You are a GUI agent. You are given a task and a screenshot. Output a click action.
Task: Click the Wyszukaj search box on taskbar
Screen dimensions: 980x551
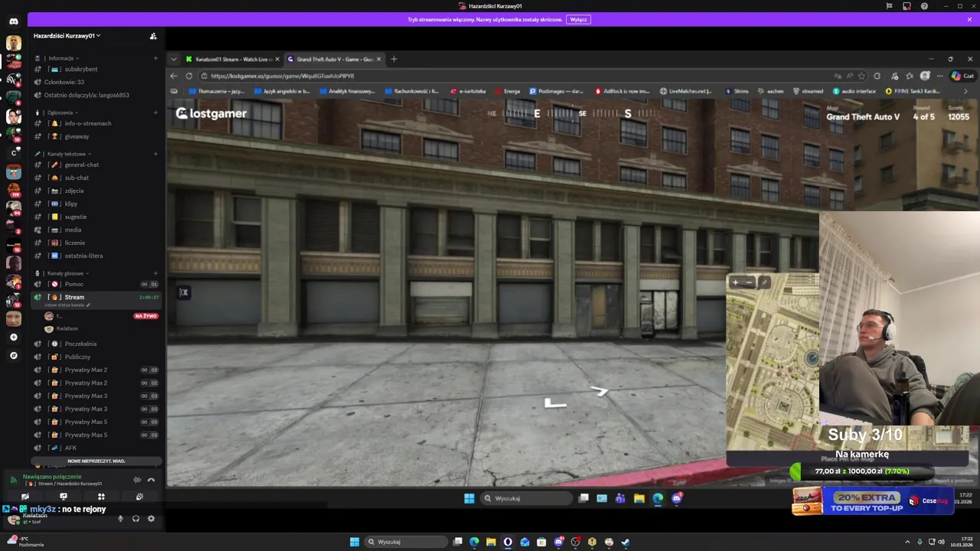[406, 542]
